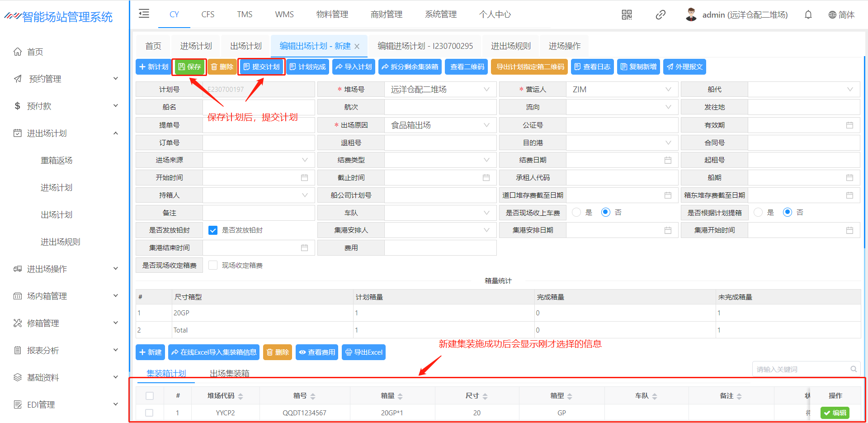Open calendar picker for 有效期 field
The width and height of the screenshot is (868, 423).
pyautogui.click(x=849, y=125)
